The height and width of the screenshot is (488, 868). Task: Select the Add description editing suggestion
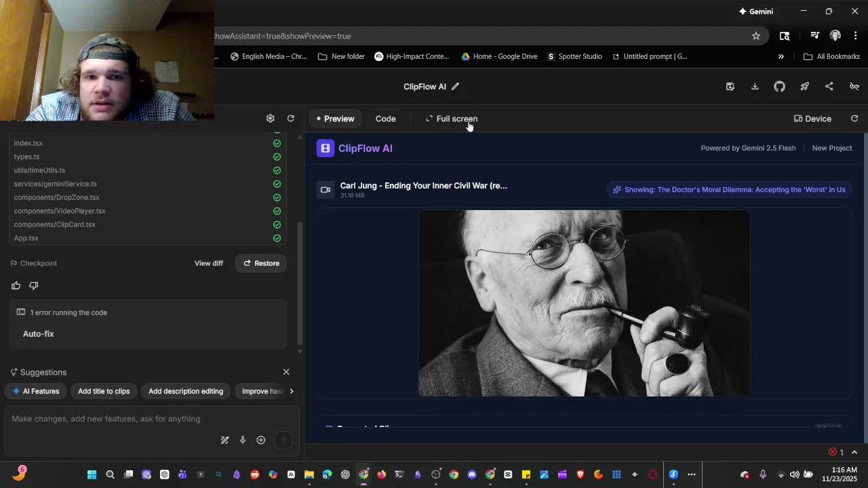coord(186,391)
